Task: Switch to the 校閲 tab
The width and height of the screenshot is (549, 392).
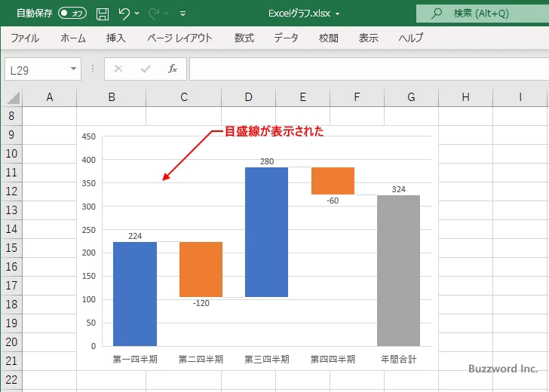Action: 329,38
